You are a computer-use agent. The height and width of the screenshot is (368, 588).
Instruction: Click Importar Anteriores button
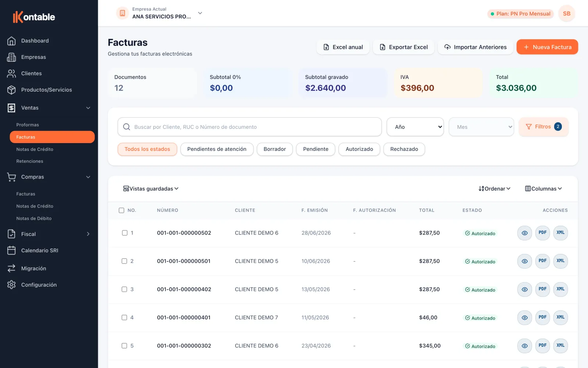click(x=475, y=47)
